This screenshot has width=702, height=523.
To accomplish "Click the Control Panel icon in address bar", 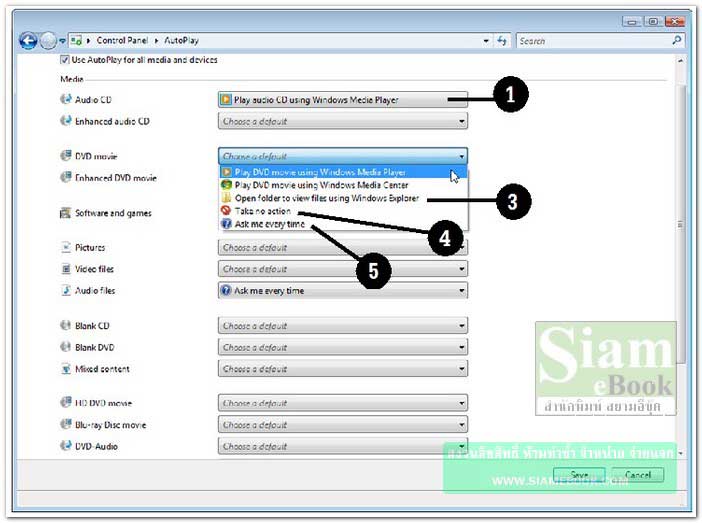I will pos(76,41).
